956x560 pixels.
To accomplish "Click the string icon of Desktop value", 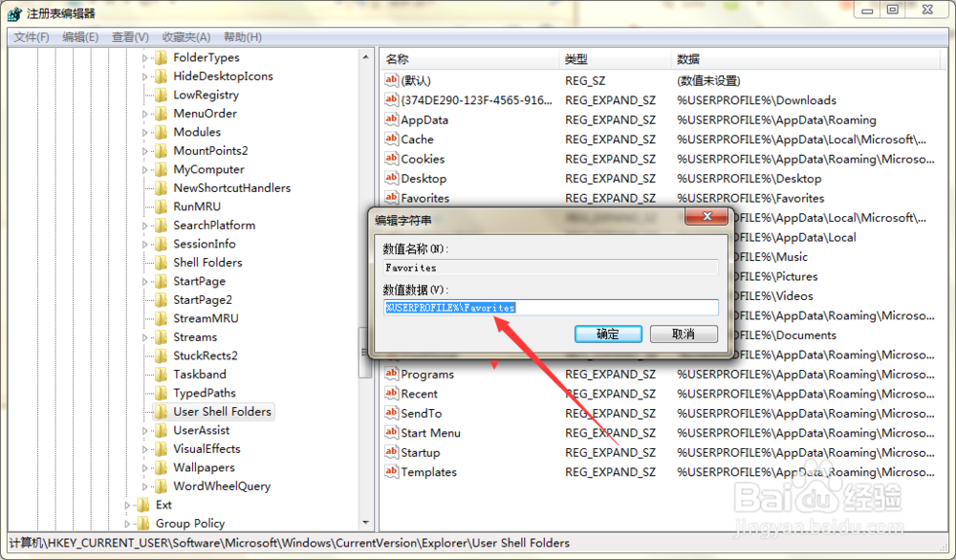I will coord(391,178).
